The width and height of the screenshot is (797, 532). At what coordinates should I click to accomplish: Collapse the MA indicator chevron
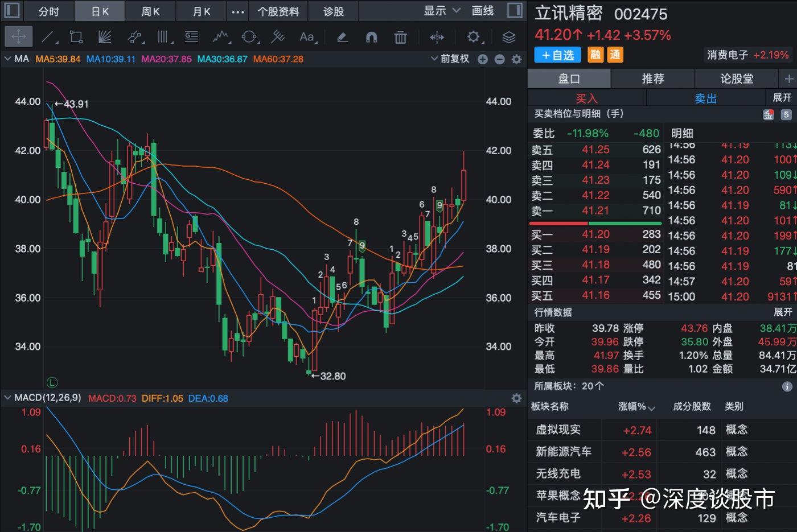[x=7, y=59]
